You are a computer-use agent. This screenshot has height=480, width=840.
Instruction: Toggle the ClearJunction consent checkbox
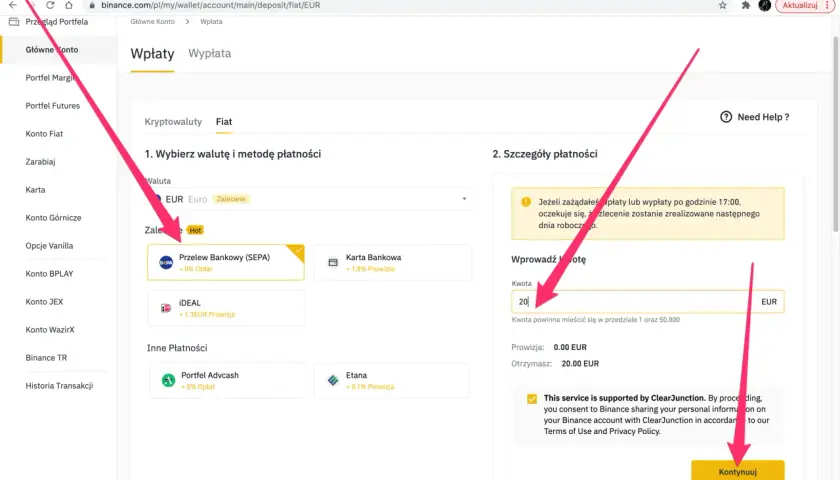[x=531, y=399]
